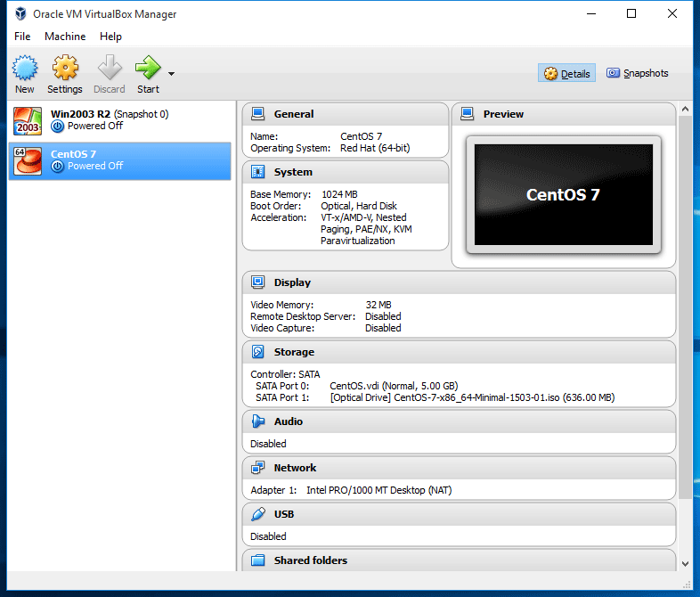Click the '1024 MB' base memory value
Image resolution: width=700 pixels, height=597 pixels.
point(339,194)
